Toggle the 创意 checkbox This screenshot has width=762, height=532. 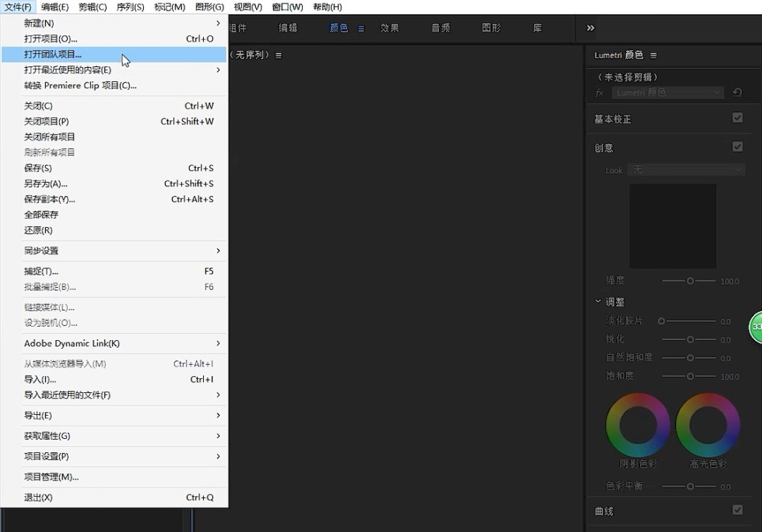coord(737,147)
